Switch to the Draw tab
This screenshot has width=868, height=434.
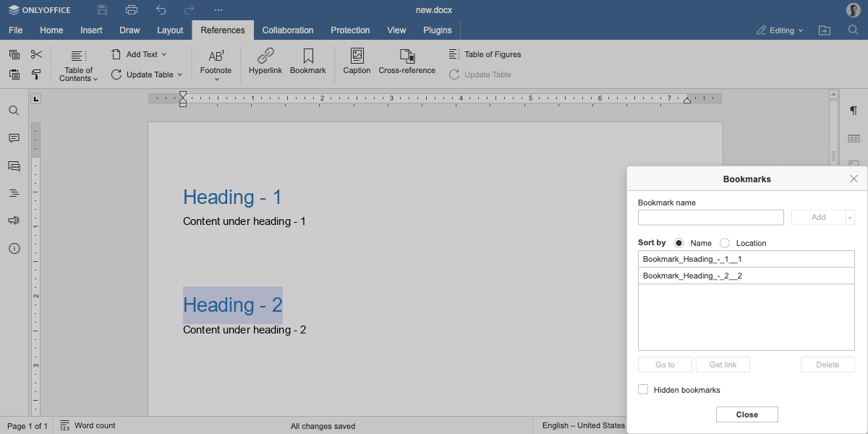coord(129,30)
